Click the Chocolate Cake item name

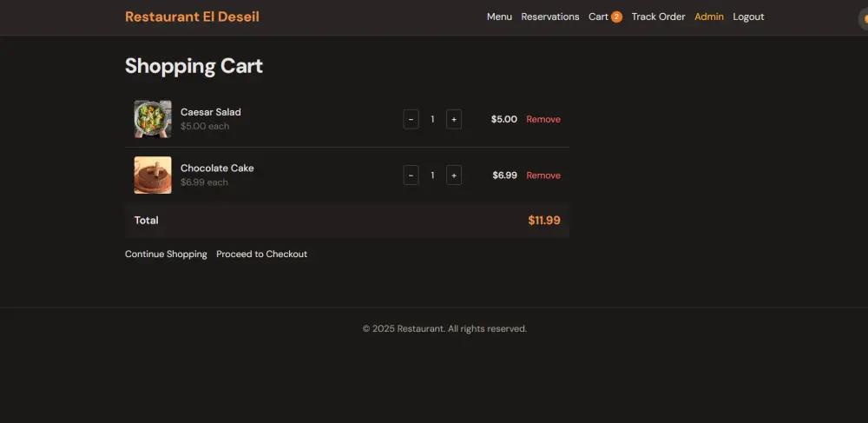click(x=217, y=169)
